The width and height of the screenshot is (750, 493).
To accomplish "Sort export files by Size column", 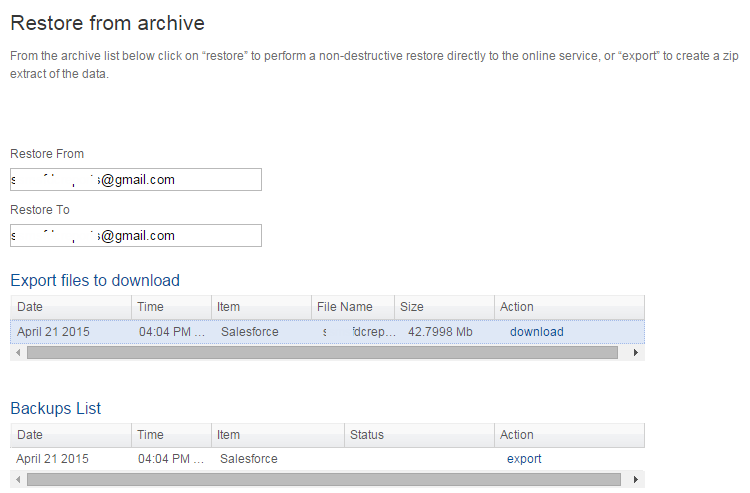I will pyautogui.click(x=443, y=307).
